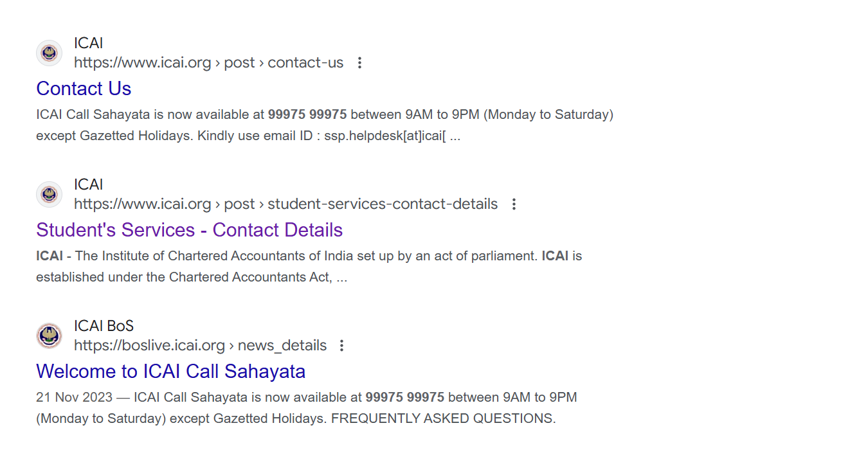Viewport: 868px width, 457px height.
Task: Click the ICAI favicon beside the student-services result
Action: pyautogui.click(x=49, y=194)
